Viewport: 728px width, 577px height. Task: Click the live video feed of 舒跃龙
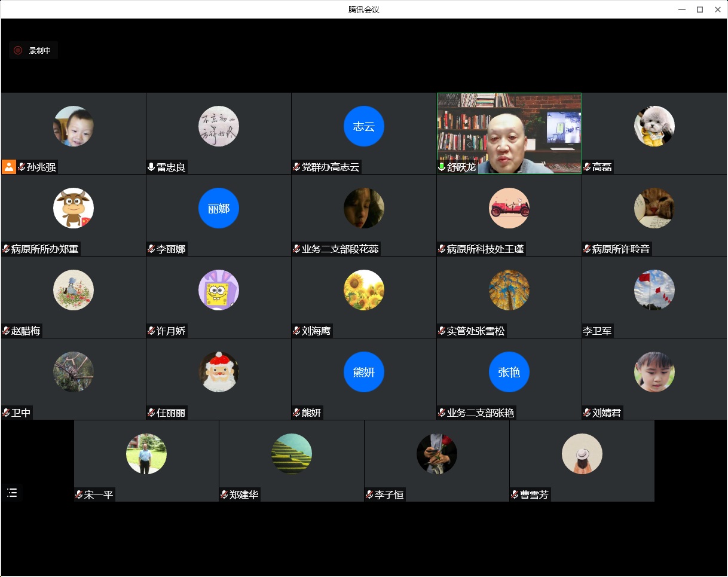[509, 133]
